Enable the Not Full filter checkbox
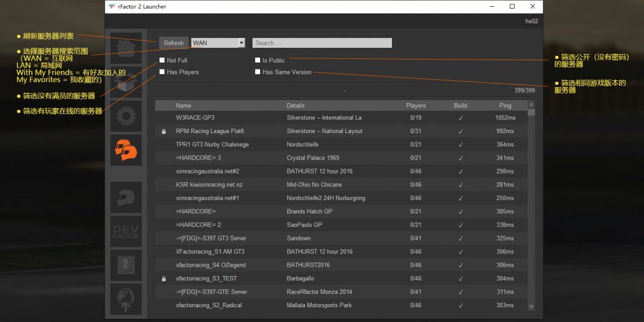This screenshot has height=322, width=644. [x=163, y=60]
